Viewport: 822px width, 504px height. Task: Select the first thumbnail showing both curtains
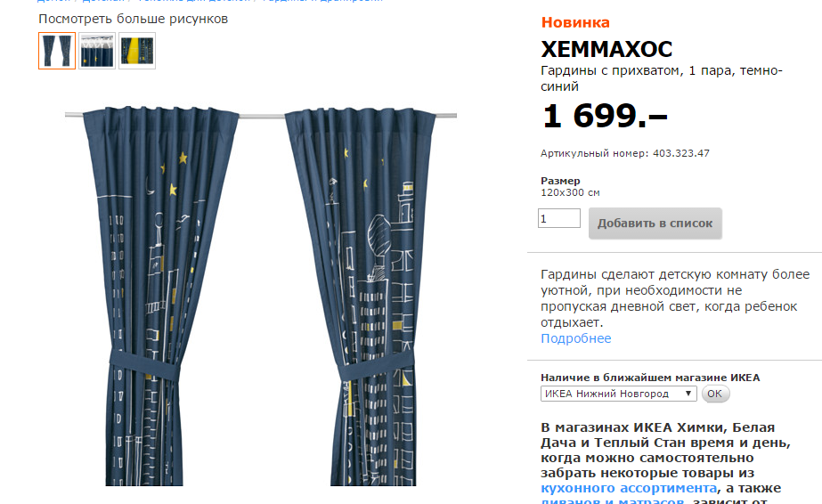pos(57,51)
